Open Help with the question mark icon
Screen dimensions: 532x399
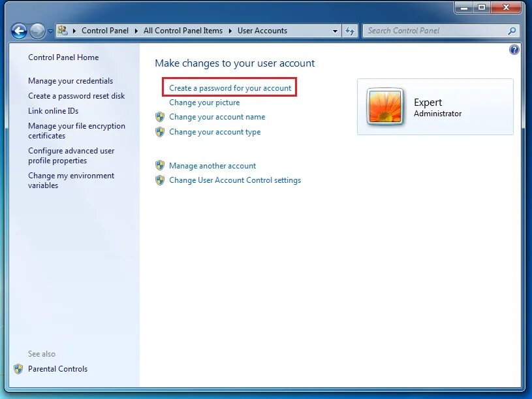514,50
